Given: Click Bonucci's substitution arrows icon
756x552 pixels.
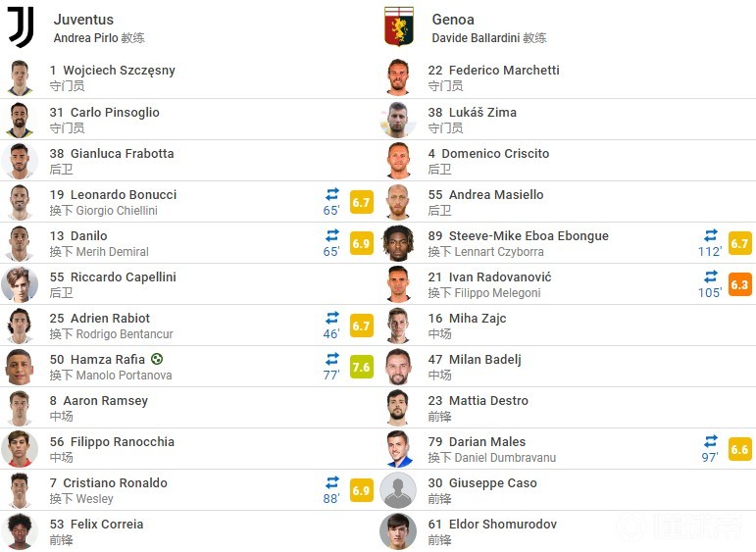Looking at the screenshot, I should tap(332, 194).
